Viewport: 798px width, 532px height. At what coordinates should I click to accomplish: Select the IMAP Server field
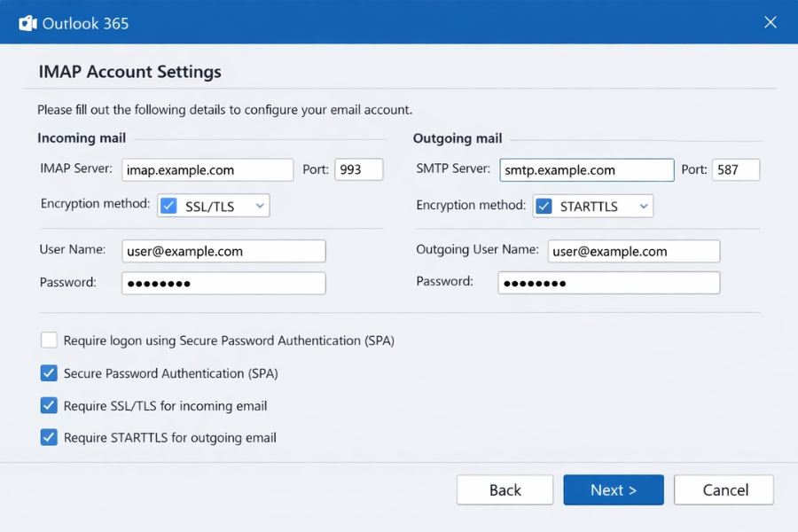click(207, 169)
